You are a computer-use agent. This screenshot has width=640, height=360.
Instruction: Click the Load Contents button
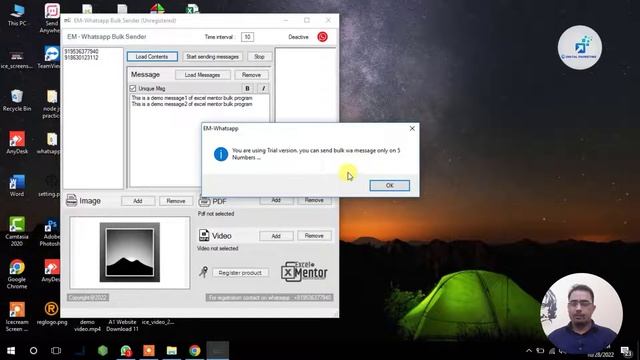[152, 56]
